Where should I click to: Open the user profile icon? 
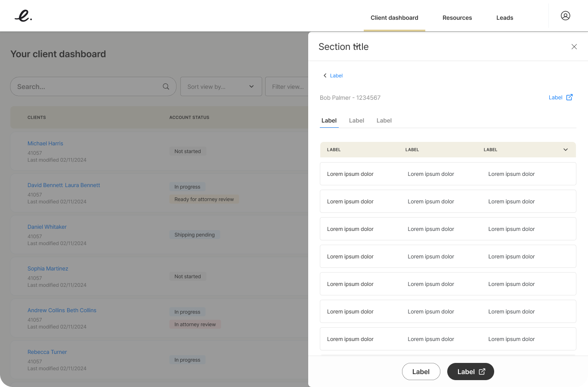click(x=566, y=16)
